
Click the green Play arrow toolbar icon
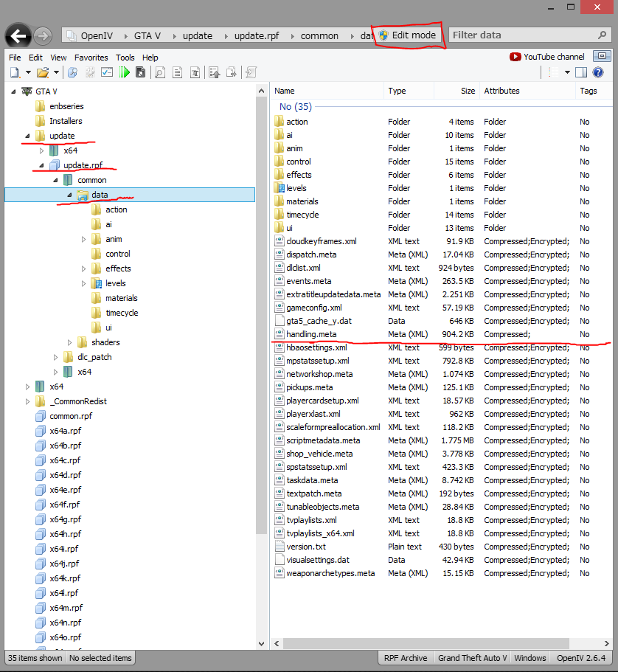pos(125,72)
